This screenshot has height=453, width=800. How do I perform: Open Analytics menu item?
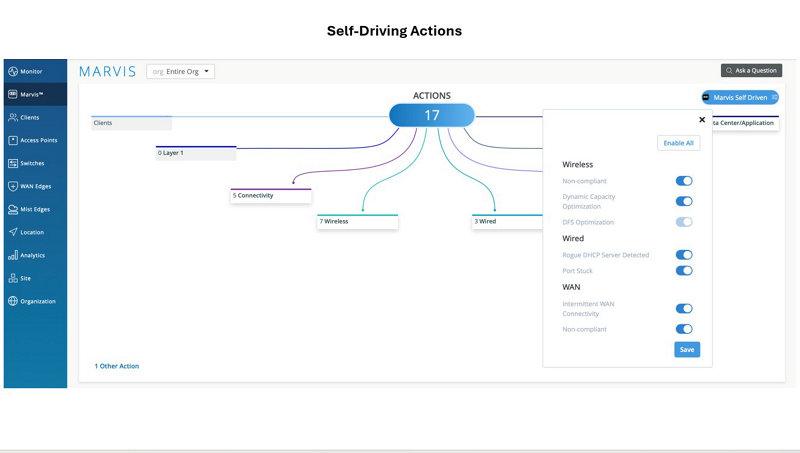(35, 255)
